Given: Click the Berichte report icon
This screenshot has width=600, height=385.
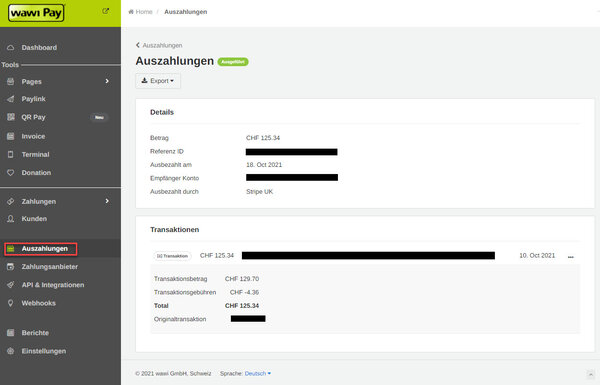Looking at the screenshot, I should point(11,333).
